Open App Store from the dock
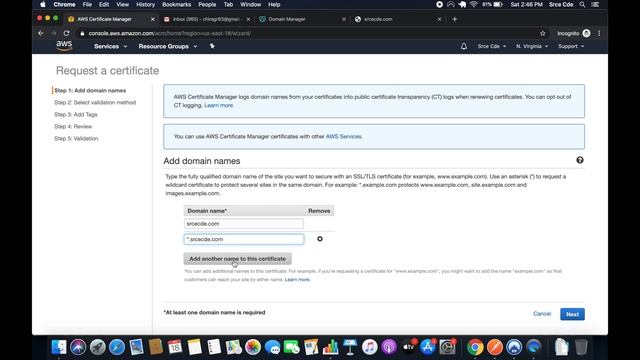 [x=428, y=347]
